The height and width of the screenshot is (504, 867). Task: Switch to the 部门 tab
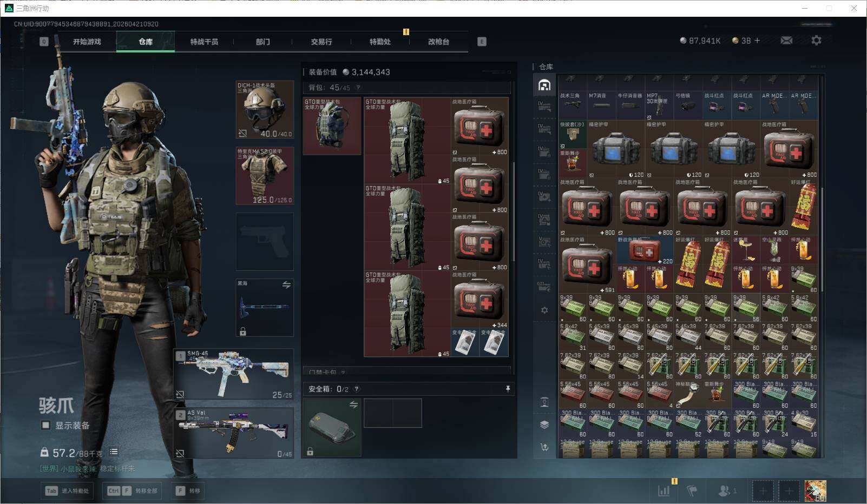(x=262, y=42)
